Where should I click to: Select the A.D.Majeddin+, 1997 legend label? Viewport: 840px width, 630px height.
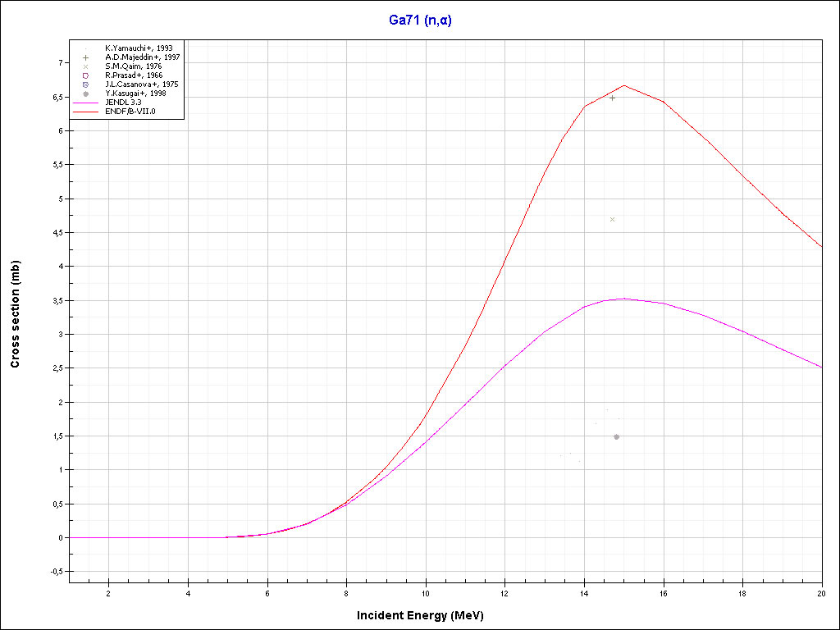click(x=142, y=57)
